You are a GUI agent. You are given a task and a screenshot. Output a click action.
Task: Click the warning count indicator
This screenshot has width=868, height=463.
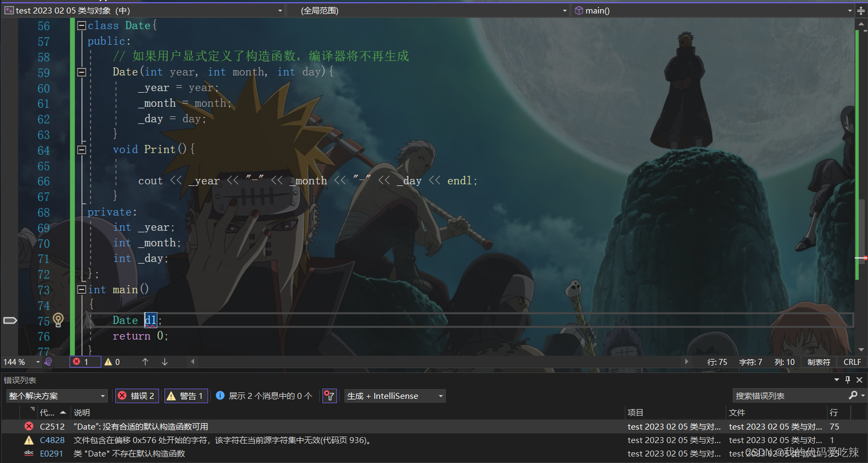tap(112, 362)
